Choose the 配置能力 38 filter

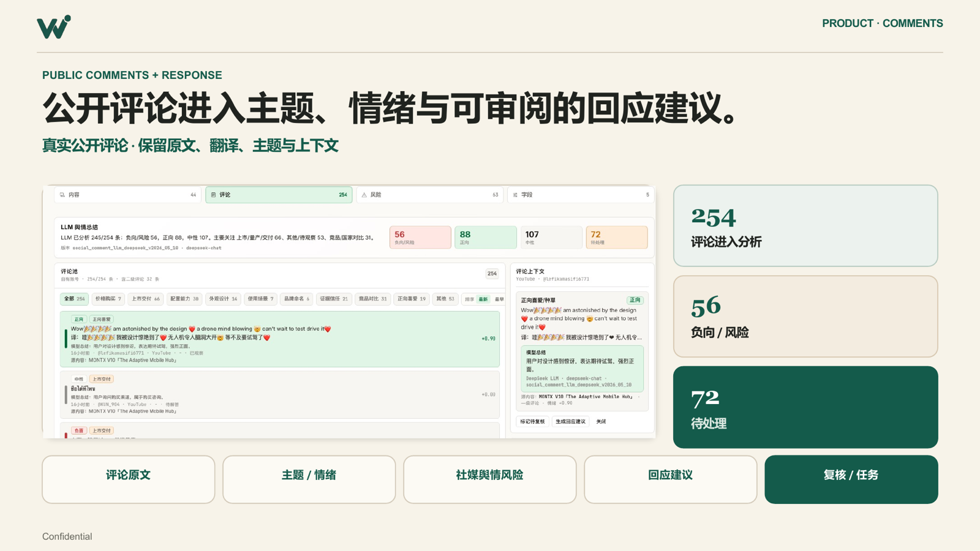point(184,299)
